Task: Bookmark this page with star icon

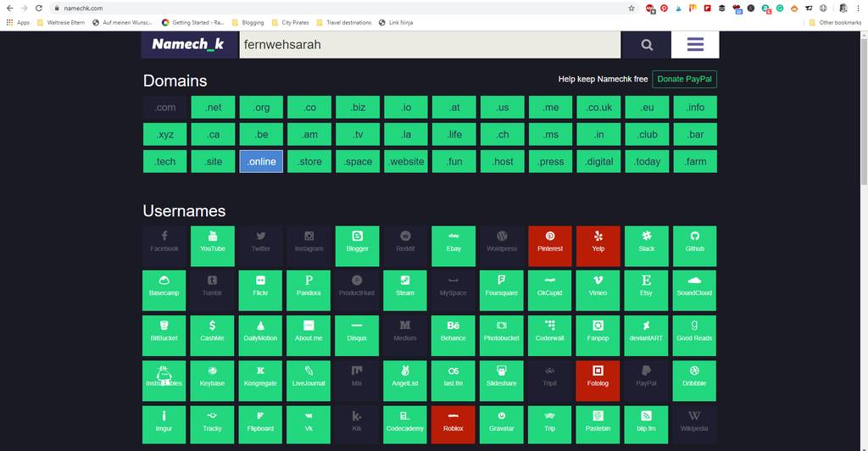Action: tap(631, 8)
